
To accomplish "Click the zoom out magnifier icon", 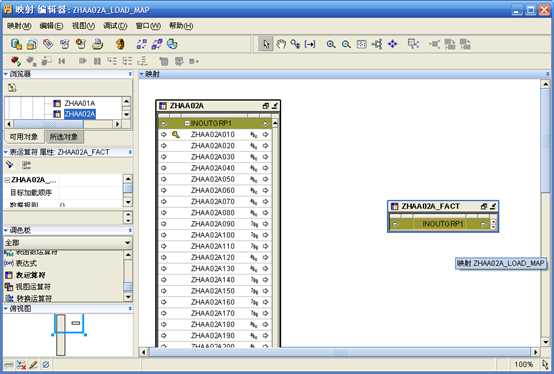I will pos(346,44).
